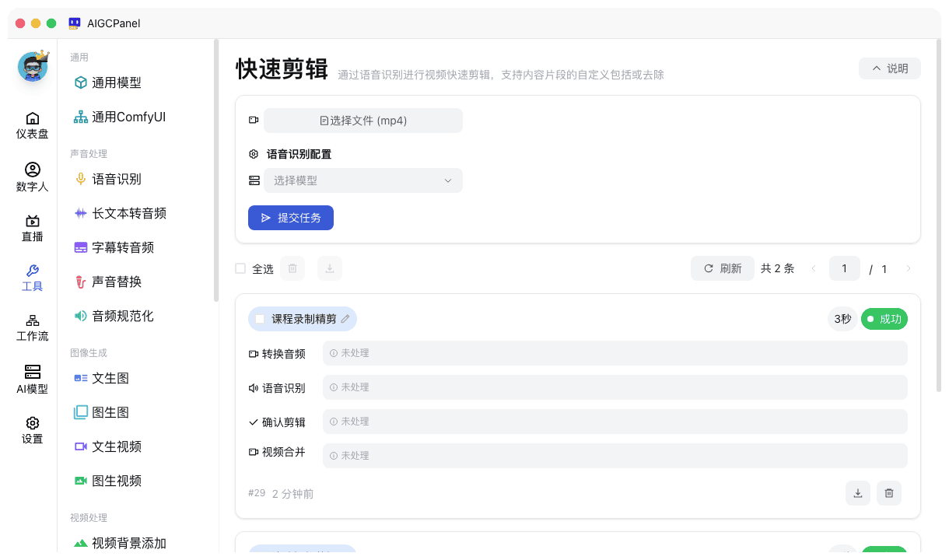This screenshot has height=560, width=949.
Task: Click the 成功 status badge
Action: (x=884, y=319)
